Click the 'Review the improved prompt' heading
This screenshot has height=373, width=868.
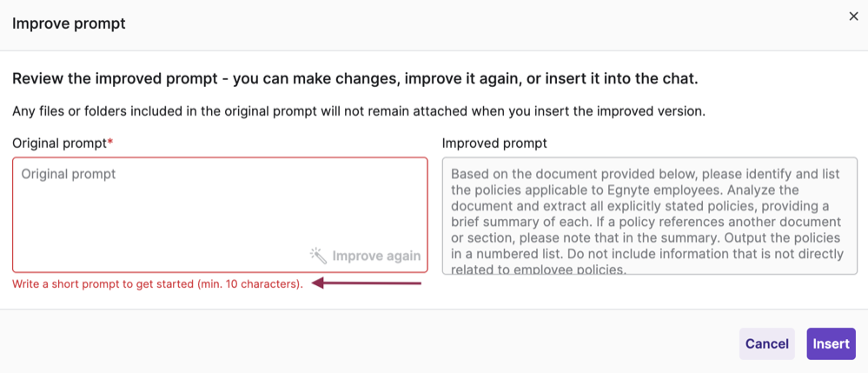pyautogui.click(x=354, y=79)
